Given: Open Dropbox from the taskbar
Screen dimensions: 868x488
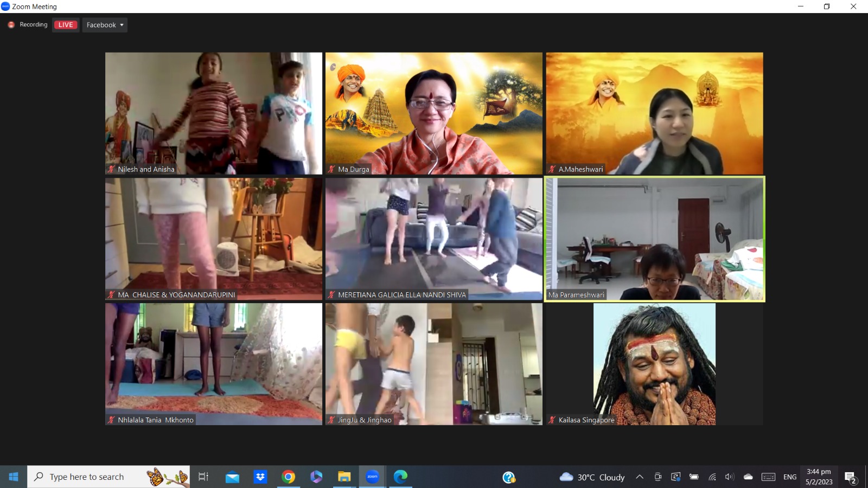Looking at the screenshot, I should click(x=260, y=477).
